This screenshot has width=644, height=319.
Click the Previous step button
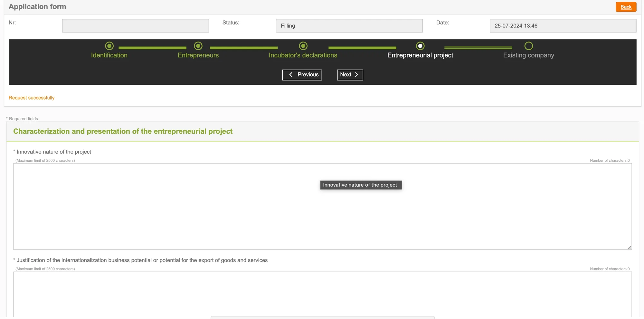[x=302, y=75]
